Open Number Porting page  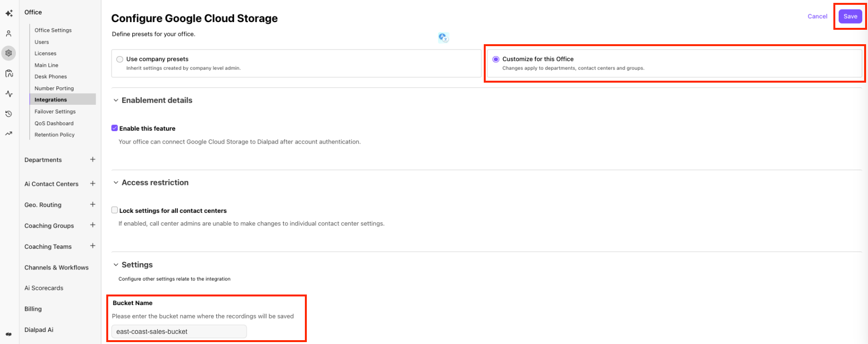tap(54, 88)
